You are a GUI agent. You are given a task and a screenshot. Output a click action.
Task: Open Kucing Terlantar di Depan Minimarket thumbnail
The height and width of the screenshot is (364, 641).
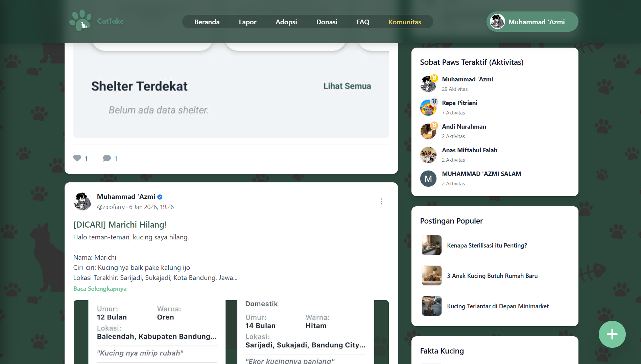click(x=431, y=306)
